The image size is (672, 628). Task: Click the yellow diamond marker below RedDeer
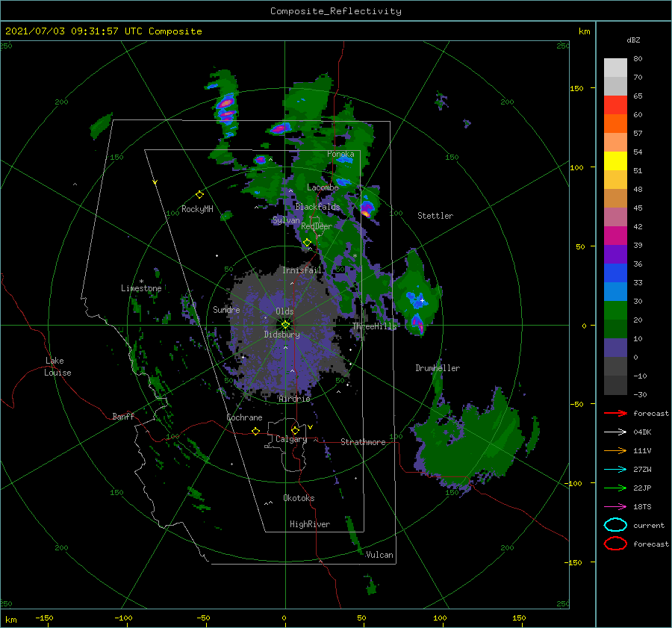click(x=307, y=243)
